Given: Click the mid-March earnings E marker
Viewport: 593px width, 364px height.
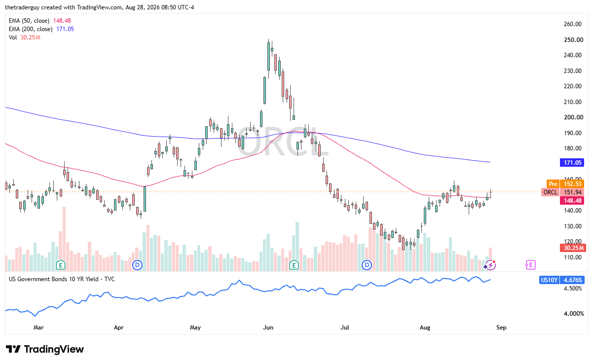Looking at the screenshot, I should (x=61, y=265).
